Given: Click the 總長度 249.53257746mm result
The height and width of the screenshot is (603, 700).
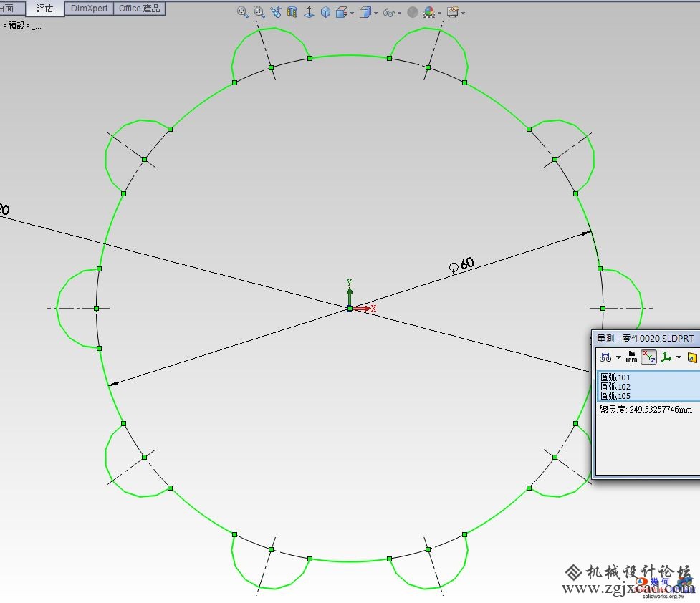Looking at the screenshot, I should [x=646, y=410].
